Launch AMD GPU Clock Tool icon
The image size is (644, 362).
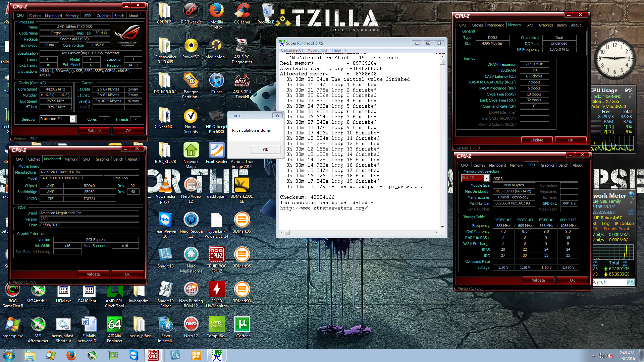[x=114, y=295]
